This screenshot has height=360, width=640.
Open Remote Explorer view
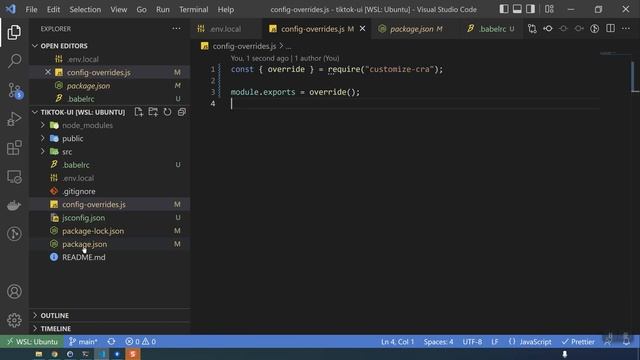coord(14,177)
